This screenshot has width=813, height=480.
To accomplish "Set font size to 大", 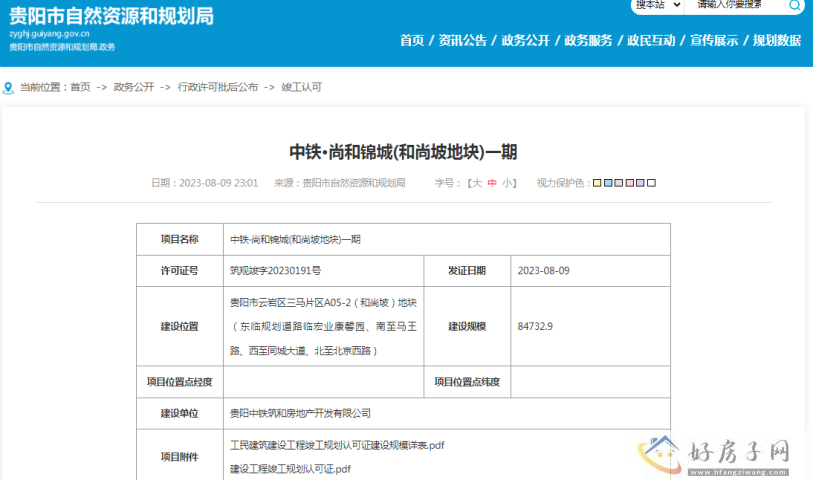I will point(477,183).
